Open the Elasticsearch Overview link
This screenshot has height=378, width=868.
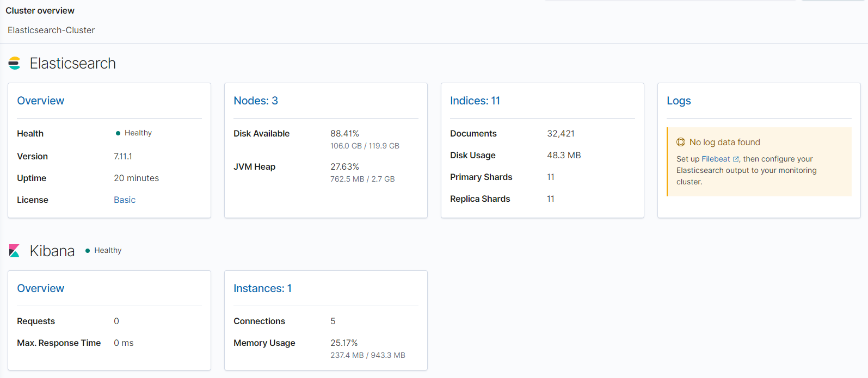click(41, 101)
